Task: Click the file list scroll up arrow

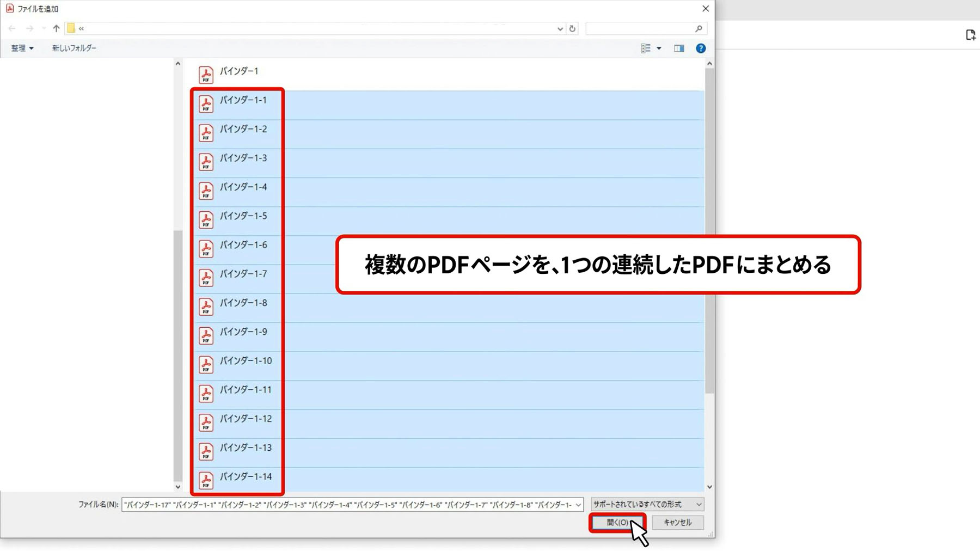Action: [x=709, y=64]
